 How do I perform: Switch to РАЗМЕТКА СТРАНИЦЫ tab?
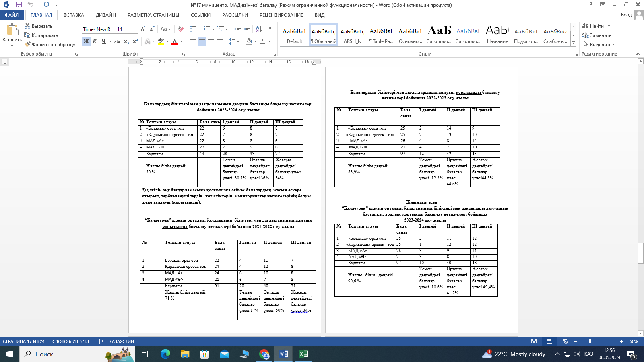click(153, 15)
